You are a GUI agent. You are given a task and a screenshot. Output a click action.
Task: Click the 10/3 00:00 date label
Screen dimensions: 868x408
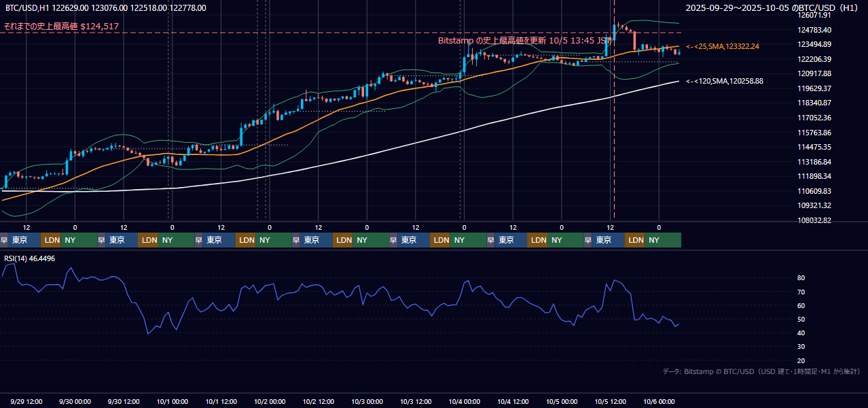click(367, 402)
